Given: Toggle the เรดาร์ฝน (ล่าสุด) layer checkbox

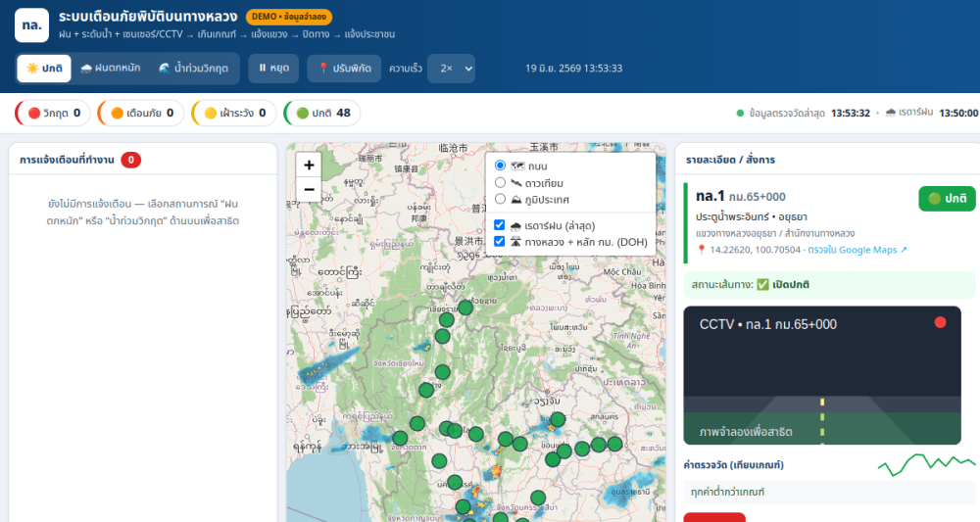Looking at the screenshot, I should coord(500,225).
